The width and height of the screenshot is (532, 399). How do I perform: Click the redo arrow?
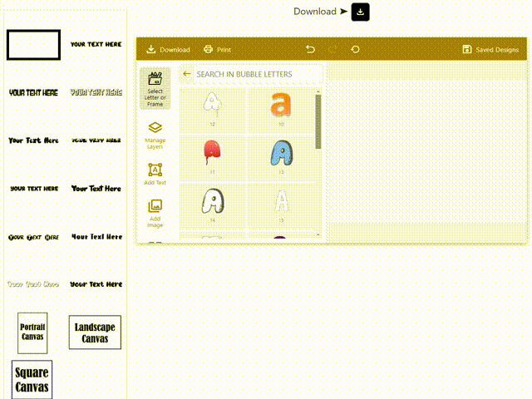[x=333, y=50]
